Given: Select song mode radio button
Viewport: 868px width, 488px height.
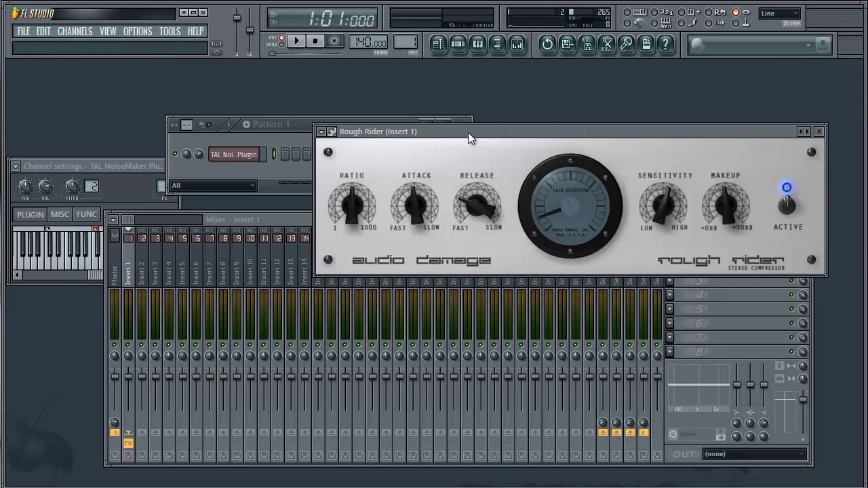Looking at the screenshot, I should 283,45.
